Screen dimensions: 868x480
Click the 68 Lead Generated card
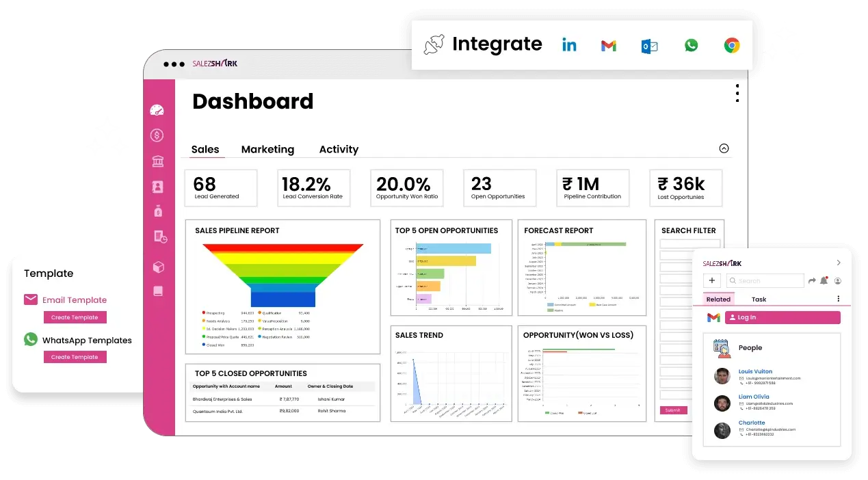(221, 188)
